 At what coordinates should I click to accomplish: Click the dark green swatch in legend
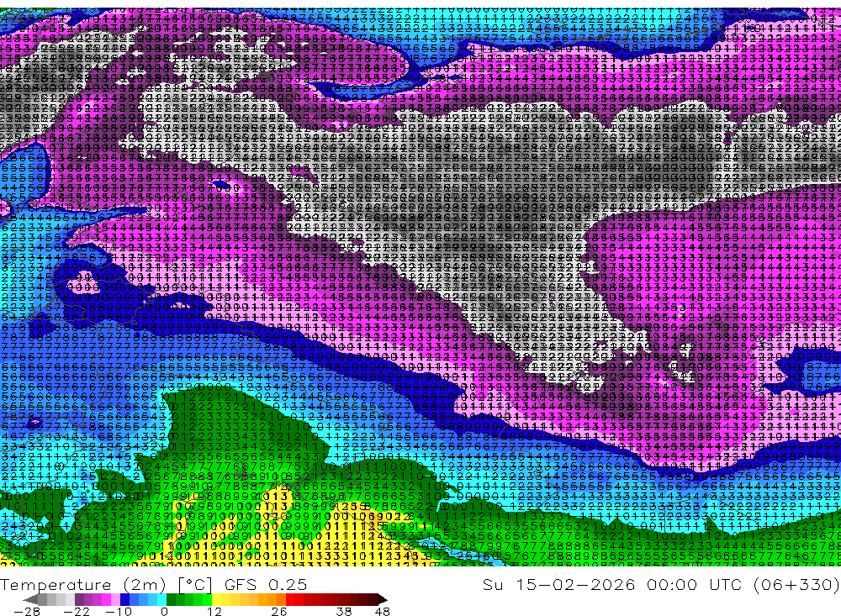click(x=171, y=599)
